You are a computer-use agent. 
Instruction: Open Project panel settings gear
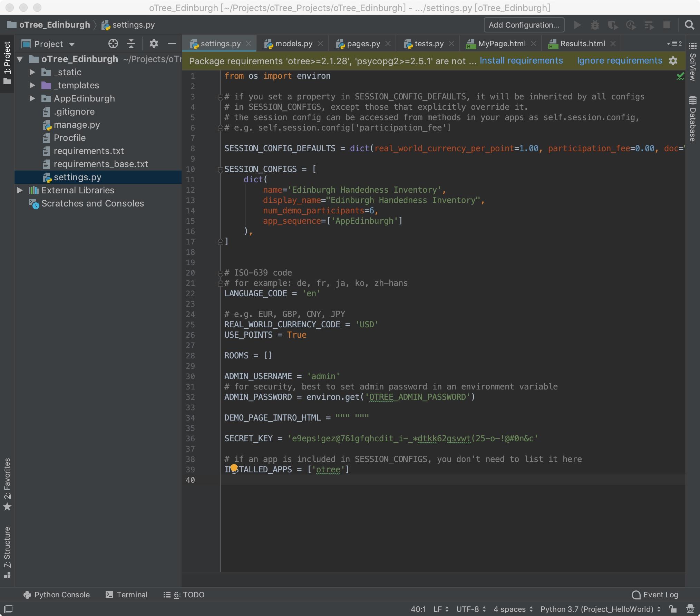click(154, 44)
